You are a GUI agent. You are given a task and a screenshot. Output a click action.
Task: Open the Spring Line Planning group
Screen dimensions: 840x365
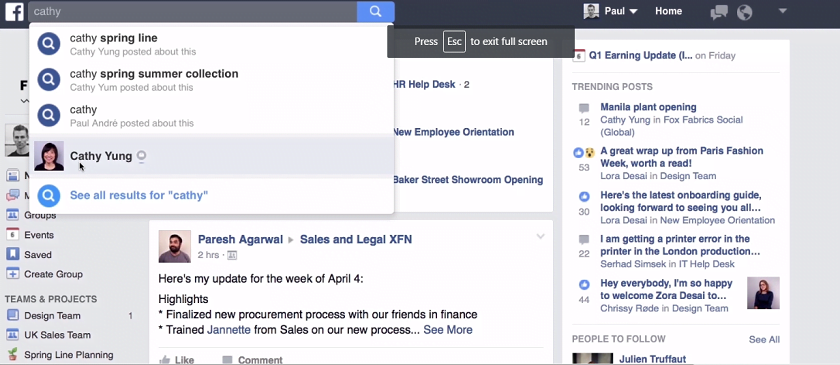[69, 355]
